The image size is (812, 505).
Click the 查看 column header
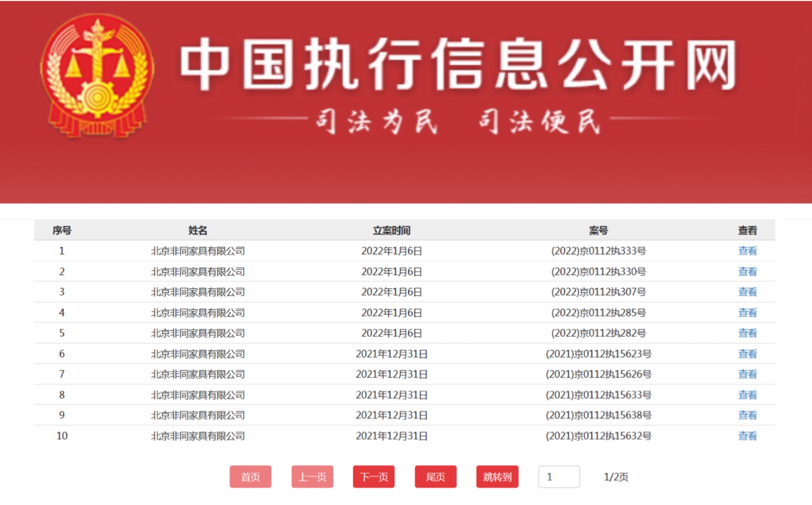click(748, 230)
